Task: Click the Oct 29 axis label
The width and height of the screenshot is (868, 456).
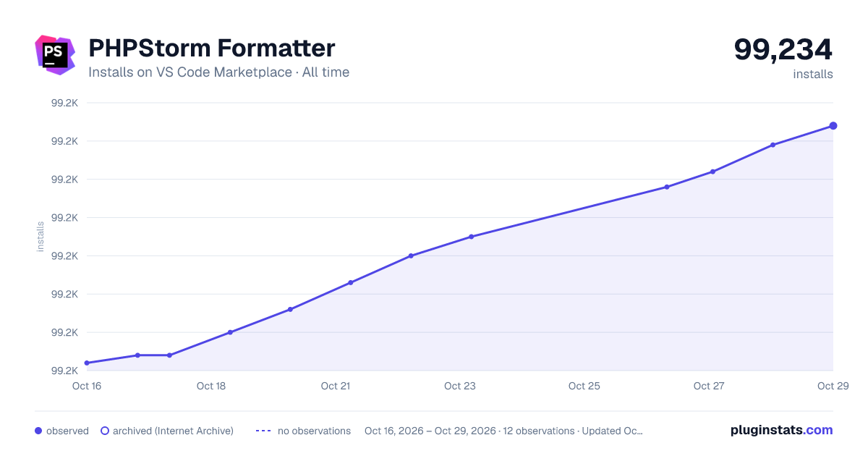Action: tap(832, 386)
